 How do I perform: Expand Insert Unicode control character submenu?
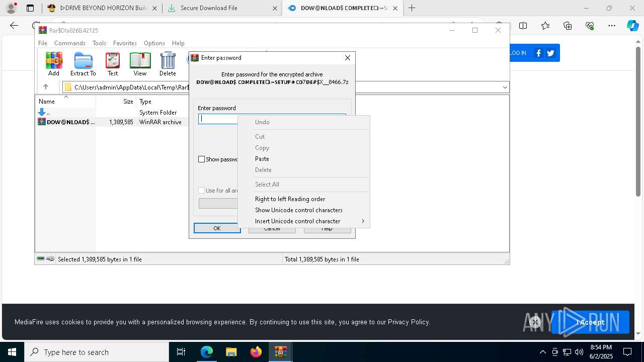pos(303,221)
